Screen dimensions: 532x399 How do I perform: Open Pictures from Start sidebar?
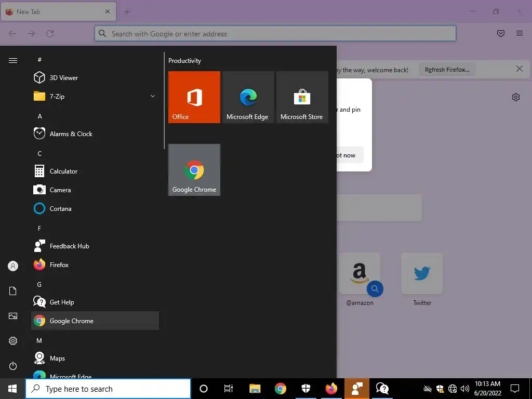point(13,316)
